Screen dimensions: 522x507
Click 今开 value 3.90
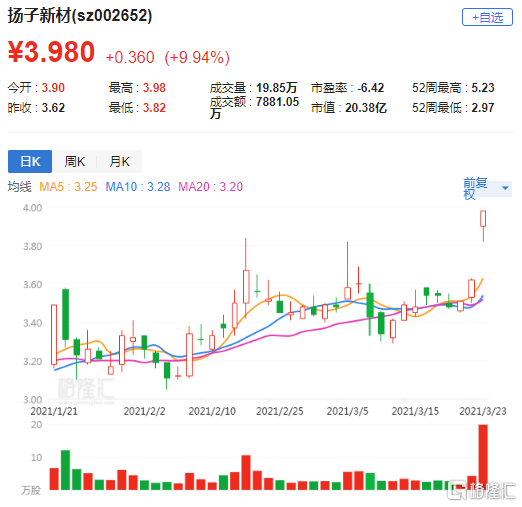pos(53,88)
